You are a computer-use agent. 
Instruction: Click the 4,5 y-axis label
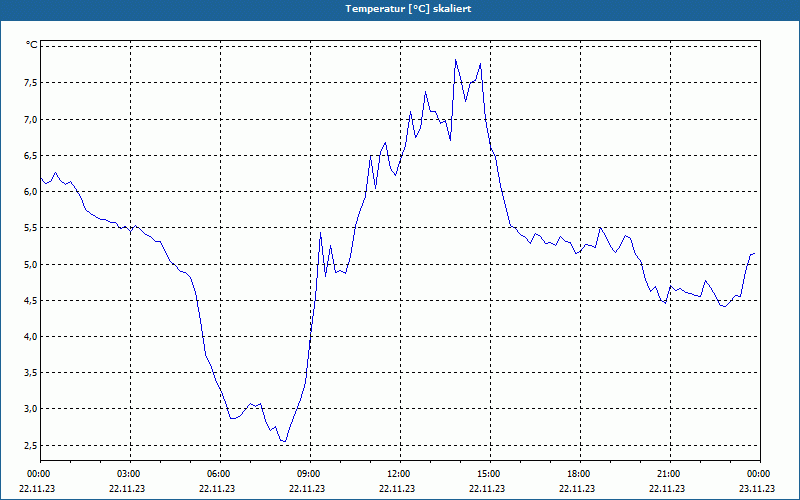(32, 301)
